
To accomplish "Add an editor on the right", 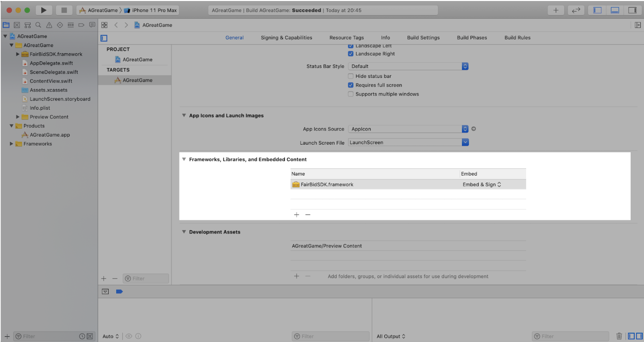I will click(x=638, y=25).
